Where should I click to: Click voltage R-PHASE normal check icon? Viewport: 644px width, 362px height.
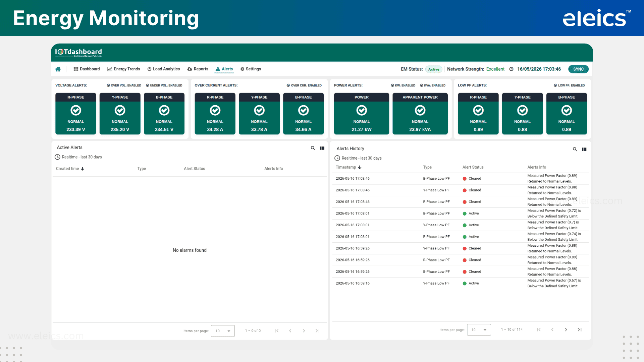tap(76, 110)
